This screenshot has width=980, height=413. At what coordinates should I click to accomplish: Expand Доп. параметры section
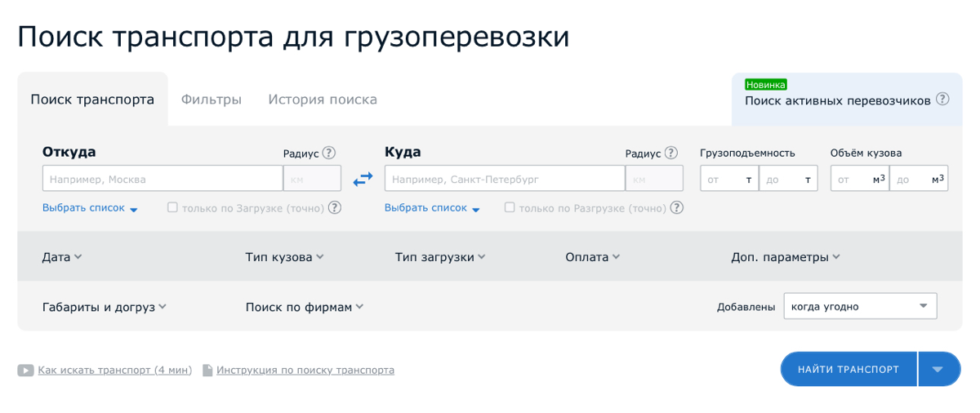pos(786,257)
